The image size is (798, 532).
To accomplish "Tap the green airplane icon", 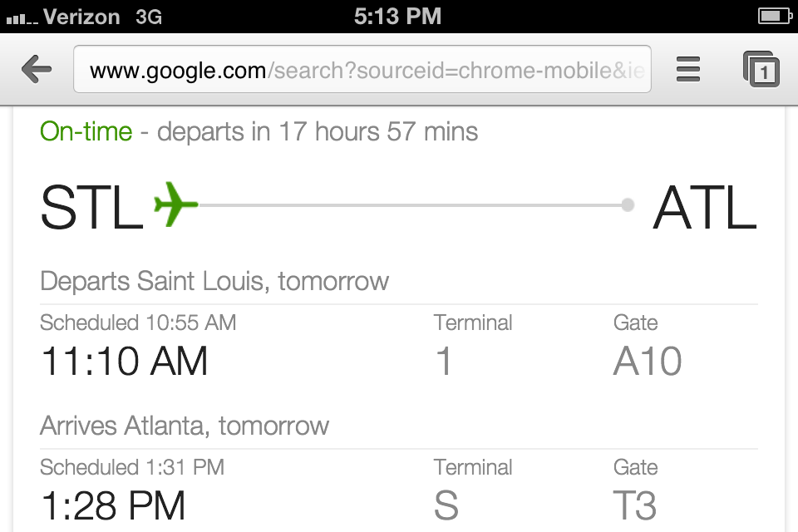I will (x=176, y=204).
